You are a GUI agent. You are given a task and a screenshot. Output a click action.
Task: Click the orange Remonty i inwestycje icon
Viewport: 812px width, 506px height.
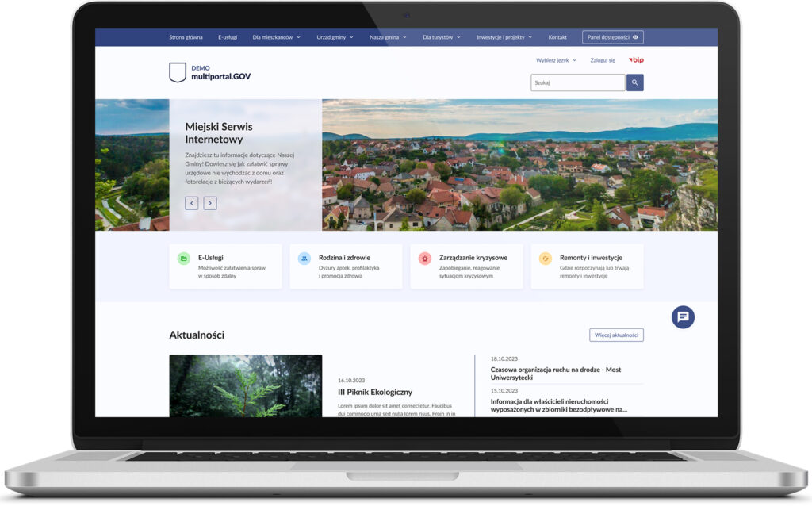[x=545, y=259]
